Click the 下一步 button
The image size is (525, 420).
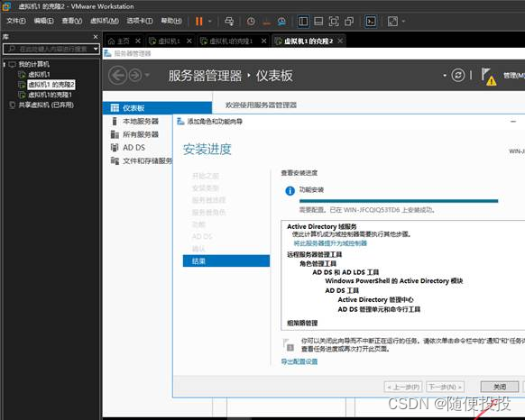pos(446,387)
